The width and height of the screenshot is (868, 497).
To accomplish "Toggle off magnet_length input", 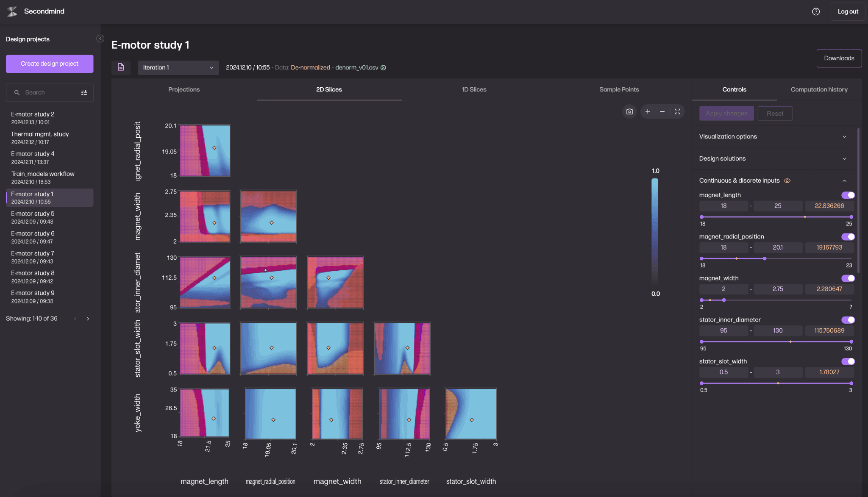I will coord(848,195).
